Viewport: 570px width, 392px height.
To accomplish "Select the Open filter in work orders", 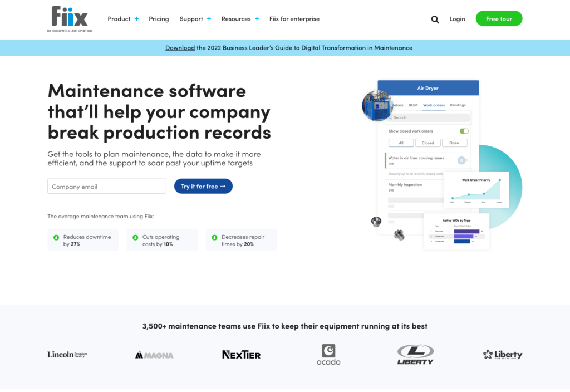I will (454, 143).
